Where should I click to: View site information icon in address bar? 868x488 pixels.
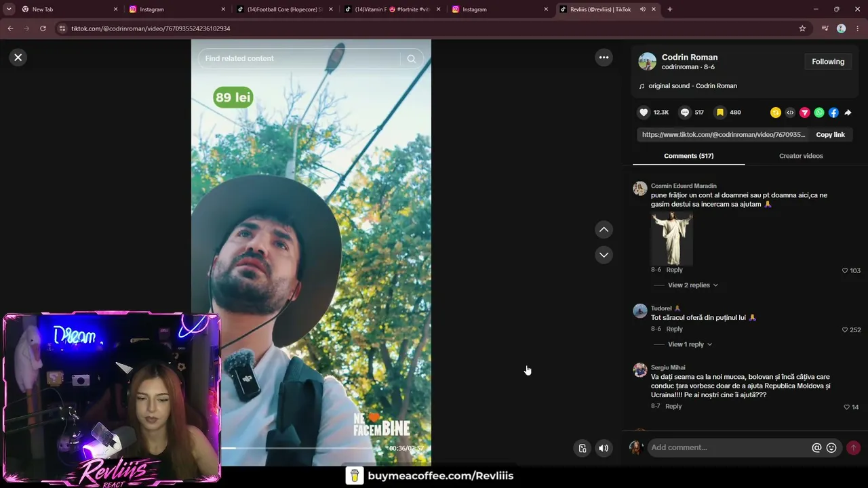[x=62, y=28]
